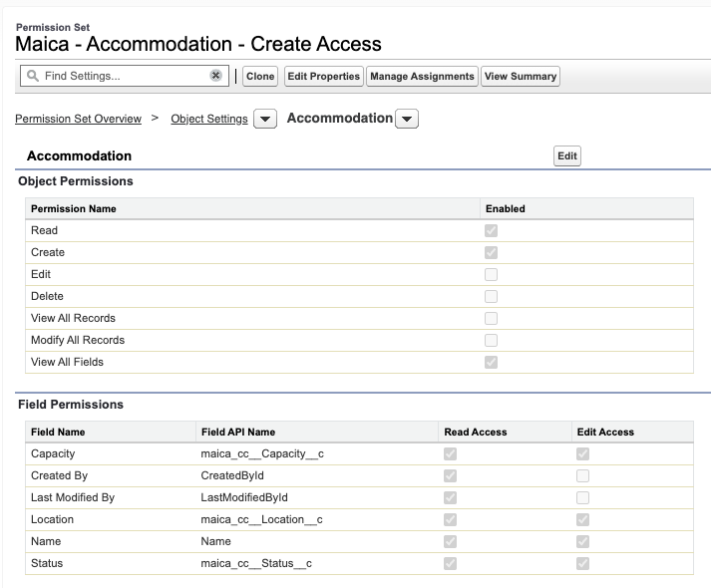Toggle the View All Fields checkbox
The height and width of the screenshot is (588, 711).
click(x=491, y=363)
